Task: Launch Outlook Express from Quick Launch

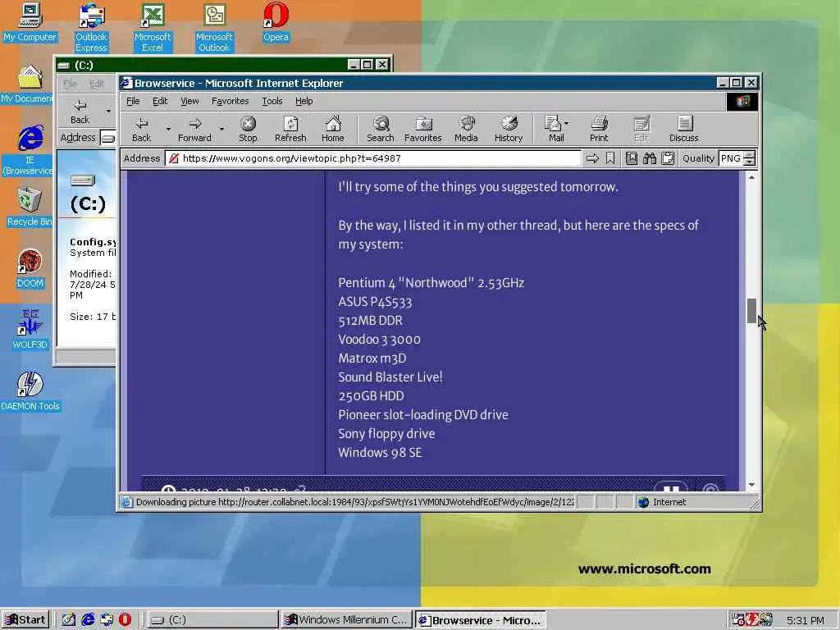Action: point(107,620)
